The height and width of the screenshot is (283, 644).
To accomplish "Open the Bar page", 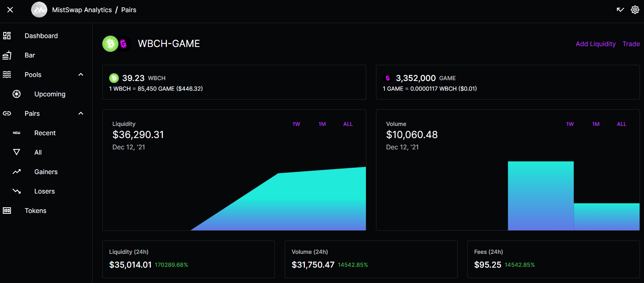I will click(x=30, y=55).
